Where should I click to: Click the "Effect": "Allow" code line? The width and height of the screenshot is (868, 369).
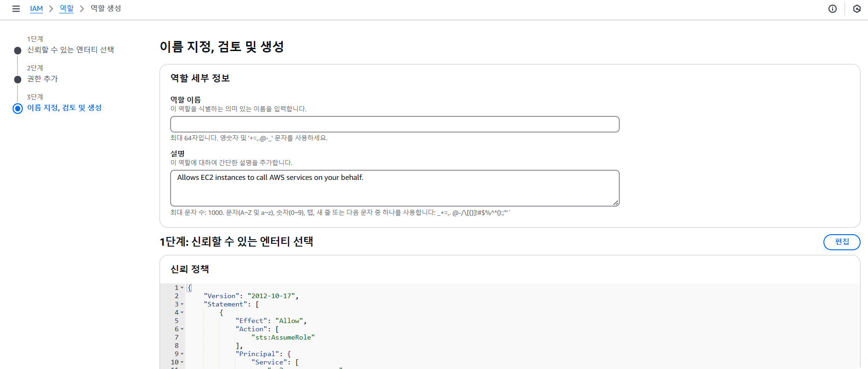point(271,321)
